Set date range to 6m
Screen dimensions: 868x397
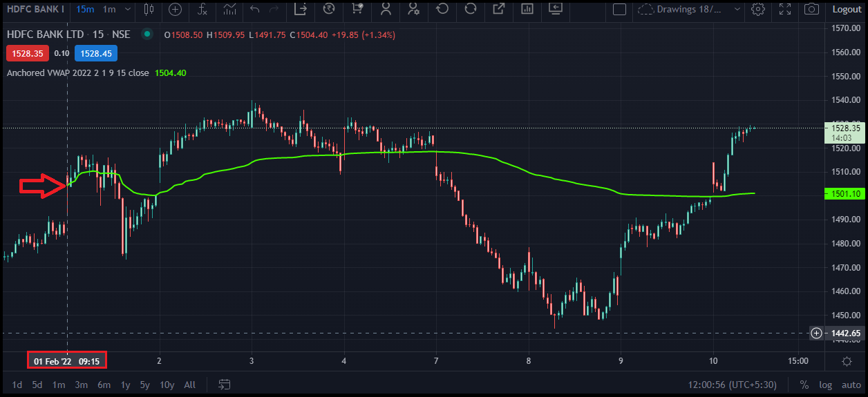[104, 385]
